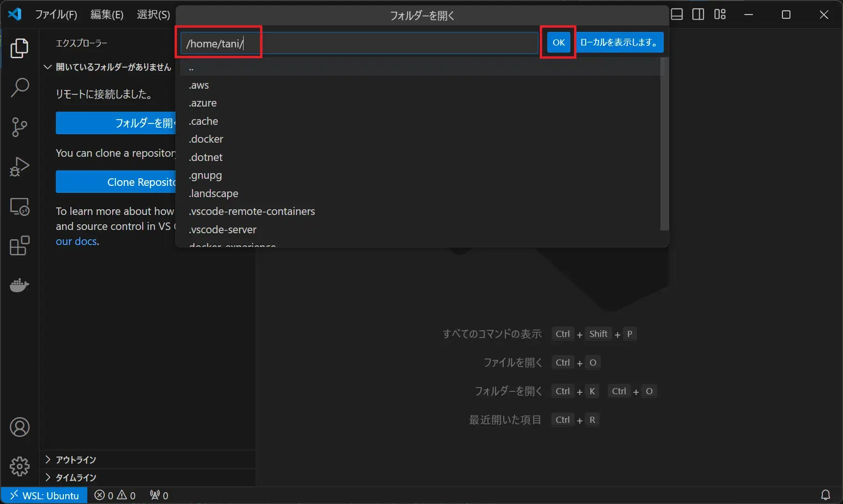
Task: Minimize the VS Code window
Action: [749, 15]
